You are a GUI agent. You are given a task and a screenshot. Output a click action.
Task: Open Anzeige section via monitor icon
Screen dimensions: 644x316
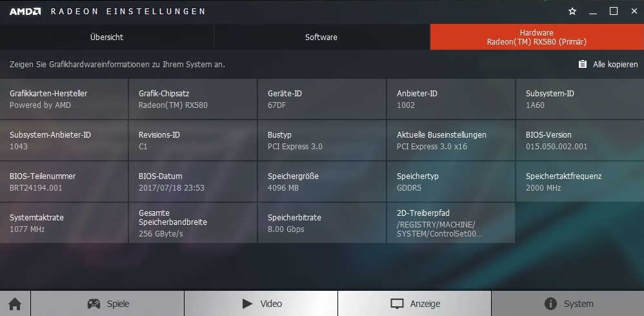[397, 304]
